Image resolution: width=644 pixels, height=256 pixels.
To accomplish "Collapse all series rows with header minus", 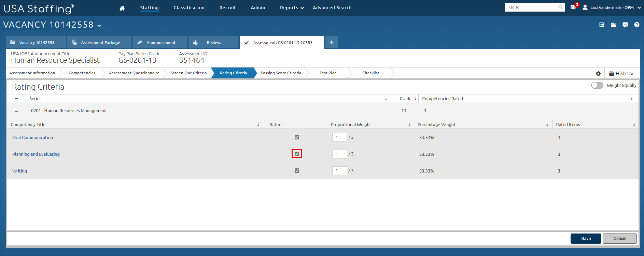I will point(16,99).
